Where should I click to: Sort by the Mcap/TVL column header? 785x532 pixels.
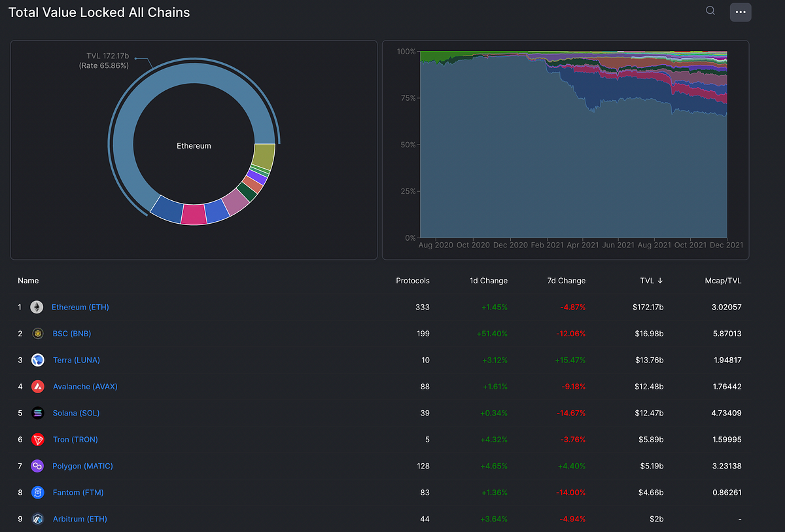[x=724, y=281]
